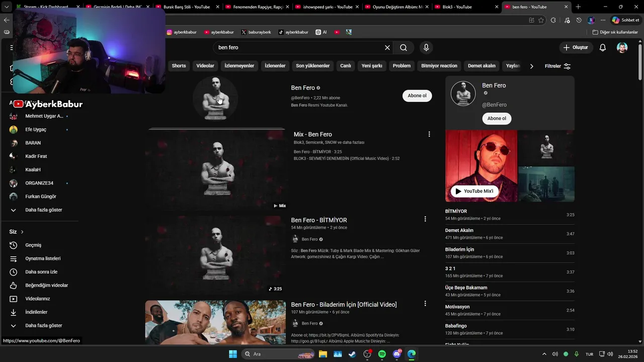Click Abone ol in right channel panel
Image resolution: width=644 pixels, height=362 pixels.
[x=497, y=118]
